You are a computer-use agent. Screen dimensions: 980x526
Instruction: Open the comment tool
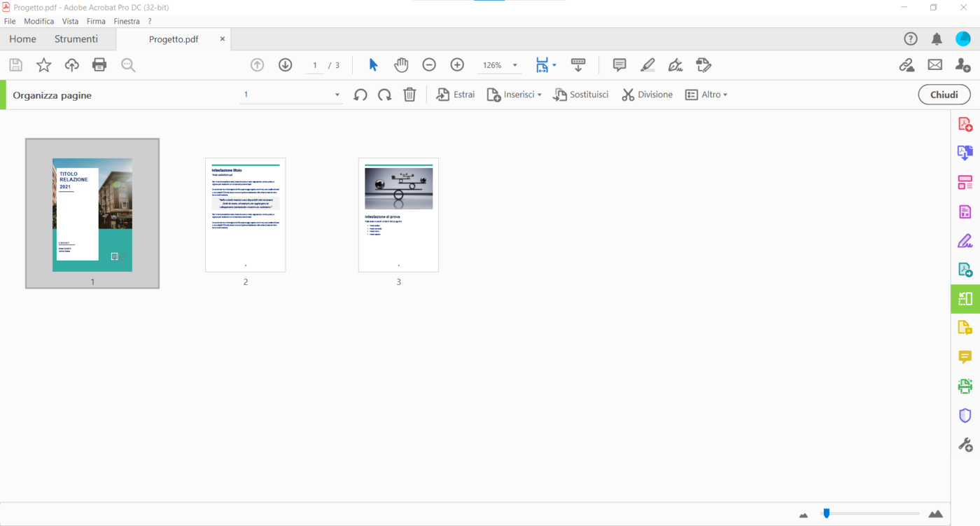point(619,64)
